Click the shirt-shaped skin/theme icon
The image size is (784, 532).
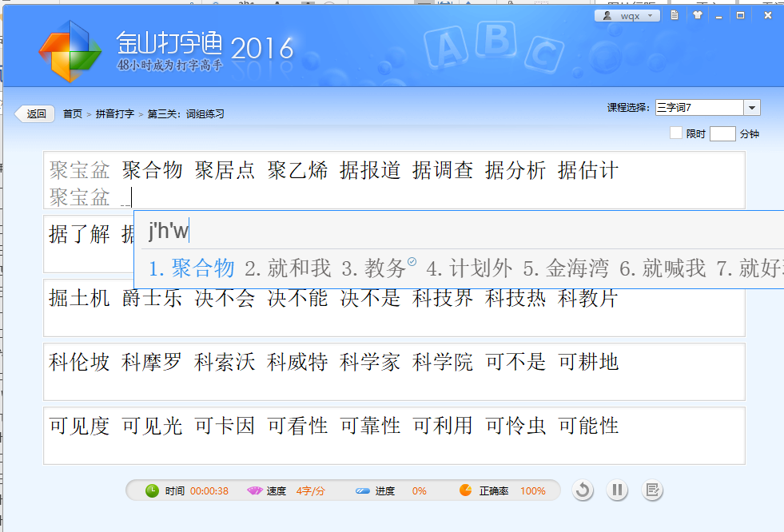click(698, 14)
